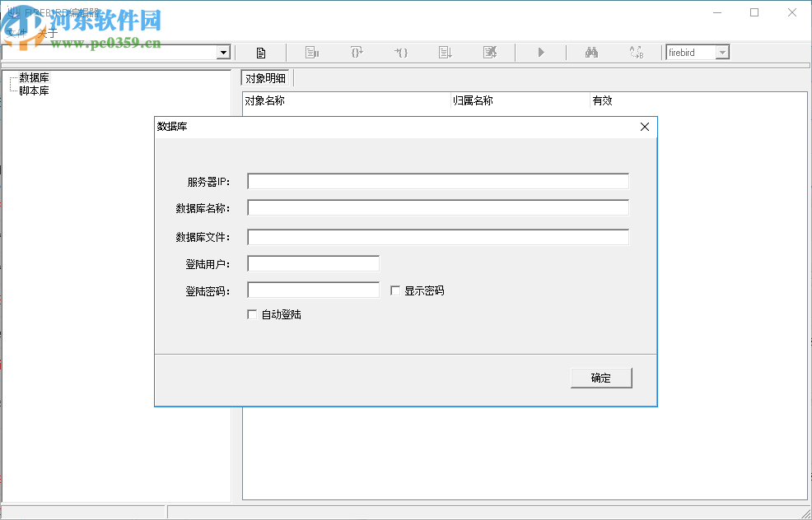
Task: Click the document with X delete icon
Action: coord(490,53)
